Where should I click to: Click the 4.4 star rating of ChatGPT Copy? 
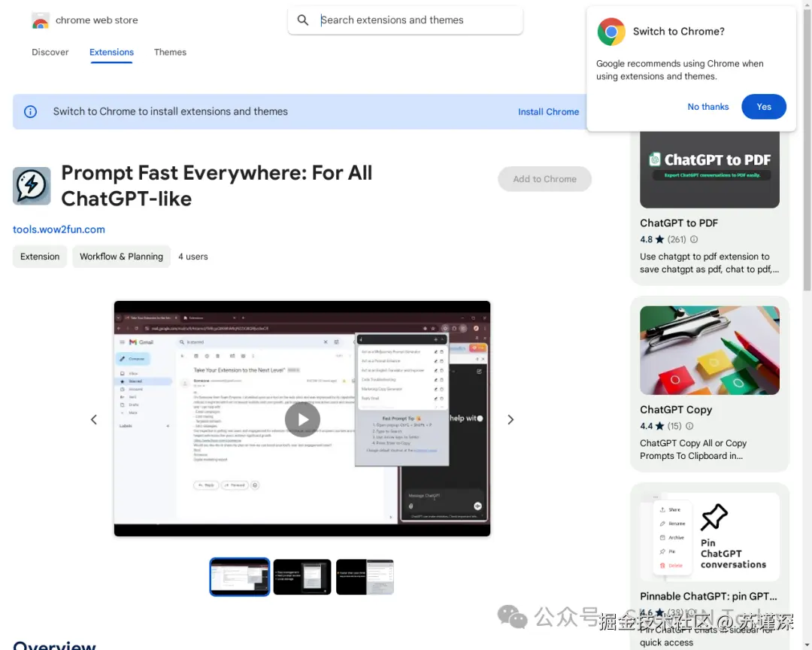(652, 426)
